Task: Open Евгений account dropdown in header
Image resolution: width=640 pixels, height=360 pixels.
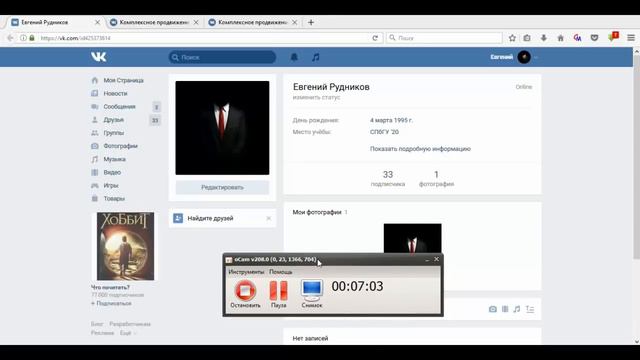Action: (513, 57)
